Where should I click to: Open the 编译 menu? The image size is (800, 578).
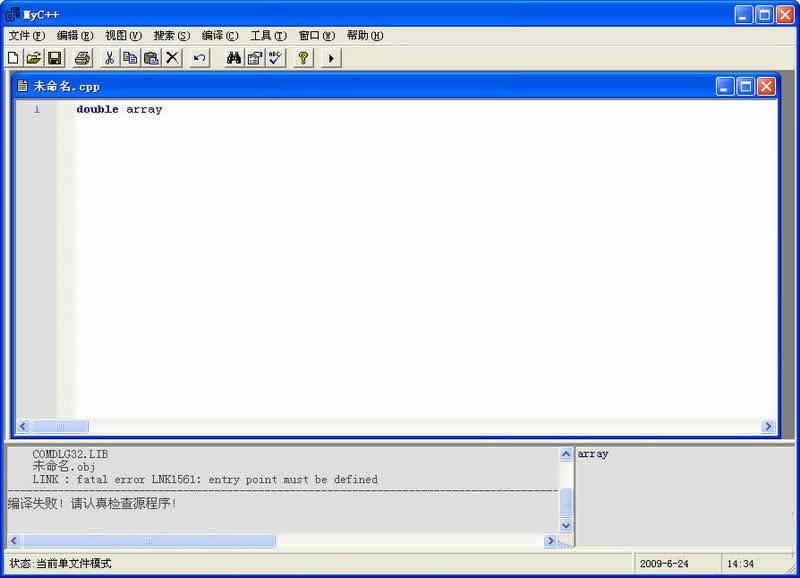(x=220, y=35)
